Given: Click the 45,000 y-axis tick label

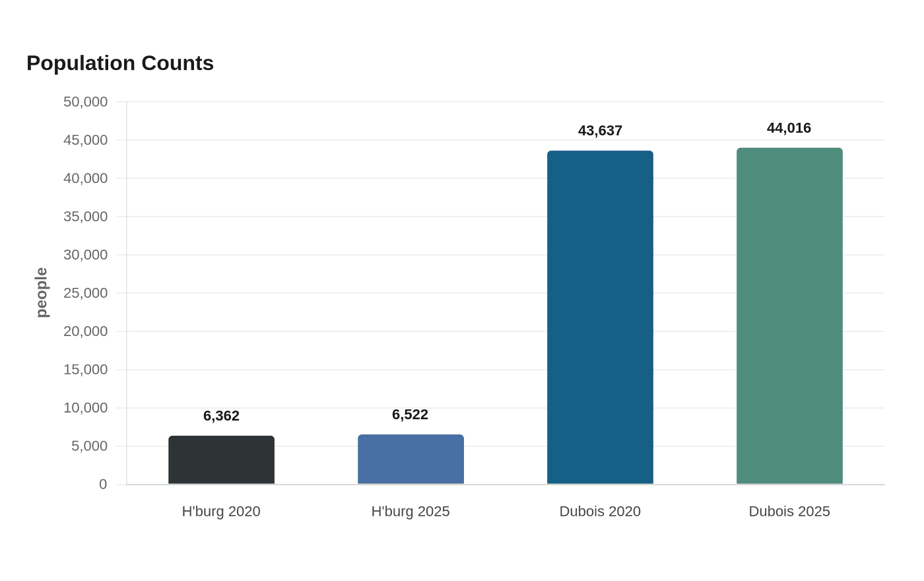Looking at the screenshot, I should pyautogui.click(x=85, y=140).
